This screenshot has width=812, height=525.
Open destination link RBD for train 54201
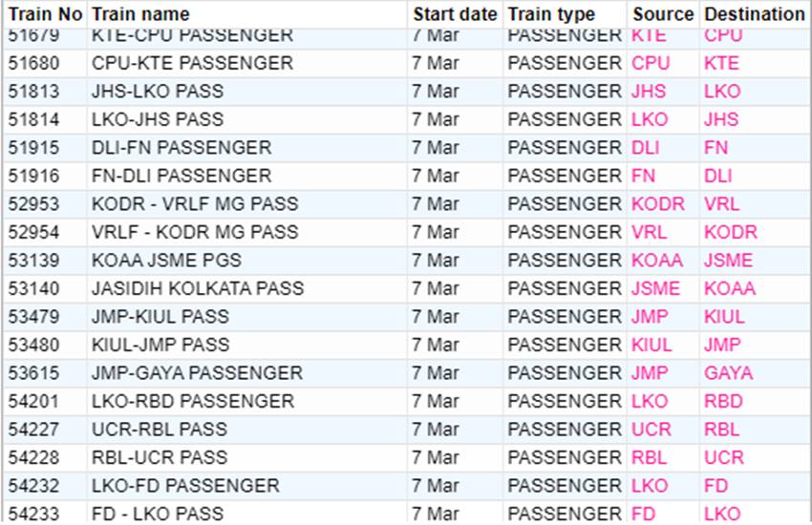pyautogui.click(x=723, y=401)
